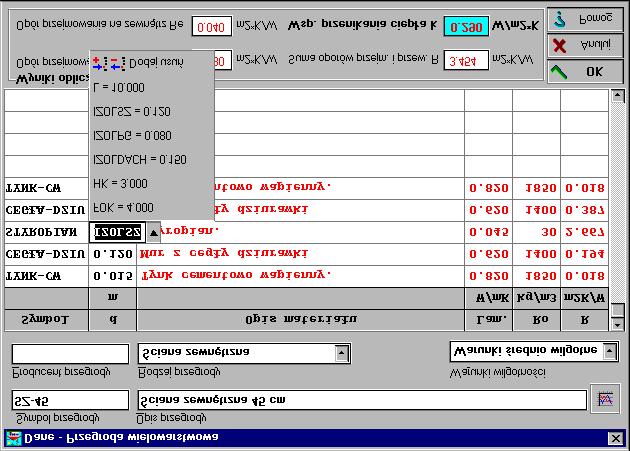Click the full Mur z cegły dziurawki description
The width and height of the screenshot is (630, 451).
tap(224, 254)
